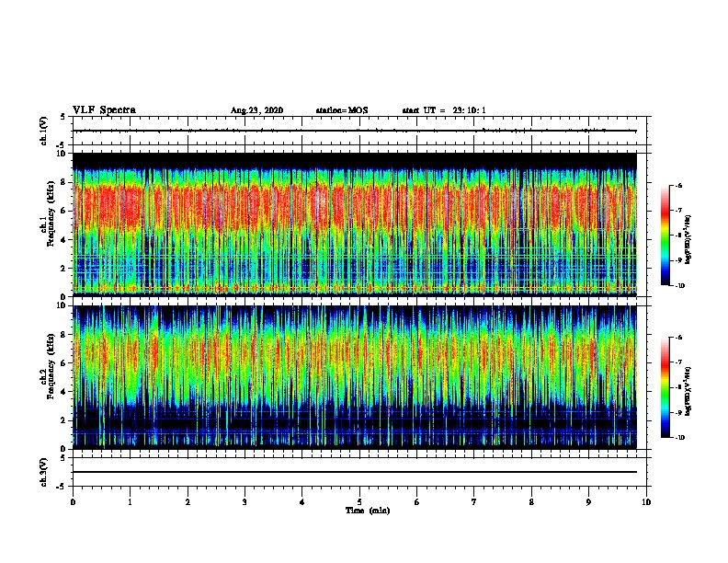Click the ch.1 voltage waveform trace

[x=355, y=131]
